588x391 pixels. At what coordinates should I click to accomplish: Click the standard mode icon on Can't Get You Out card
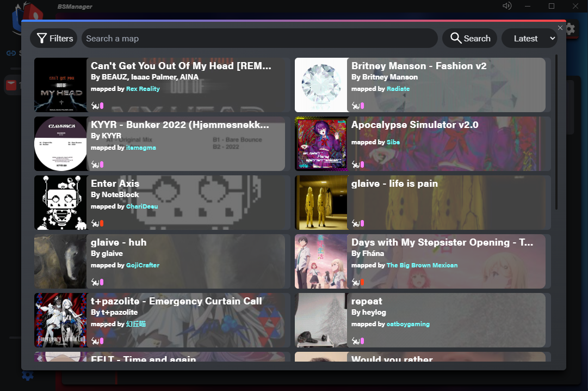pos(95,106)
